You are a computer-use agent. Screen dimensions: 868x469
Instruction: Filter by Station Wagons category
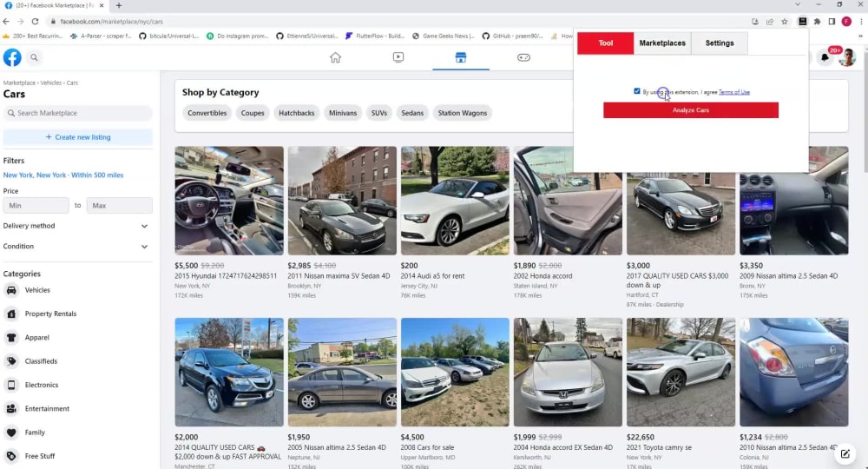[463, 113]
